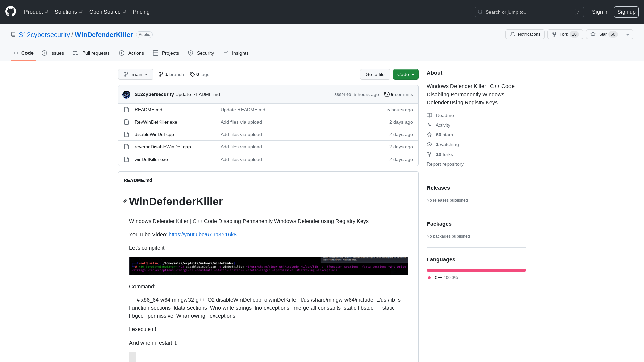Open the YouTube video link youtu.be/67-rp3Y16k8
The height and width of the screenshot is (362, 644).
[203, 234]
